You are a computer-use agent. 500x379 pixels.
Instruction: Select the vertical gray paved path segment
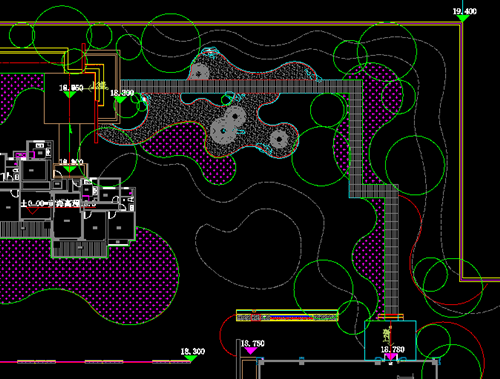pos(392,250)
